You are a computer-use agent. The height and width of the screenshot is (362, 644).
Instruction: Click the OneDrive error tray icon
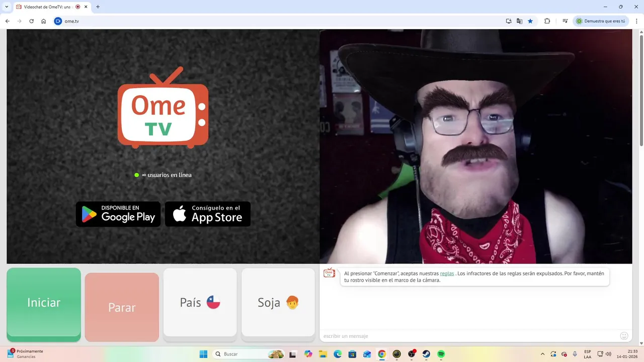tap(564, 354)
